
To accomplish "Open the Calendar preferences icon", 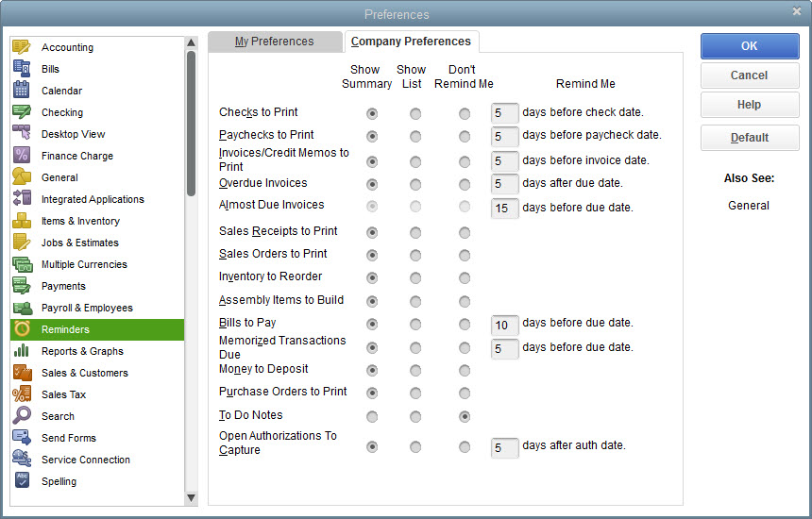I will 22,91.
